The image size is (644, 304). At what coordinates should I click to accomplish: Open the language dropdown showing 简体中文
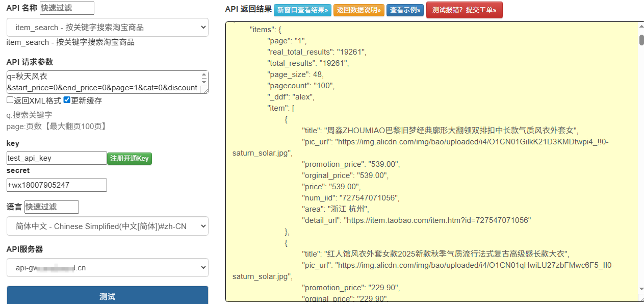[x=107, y=225]
